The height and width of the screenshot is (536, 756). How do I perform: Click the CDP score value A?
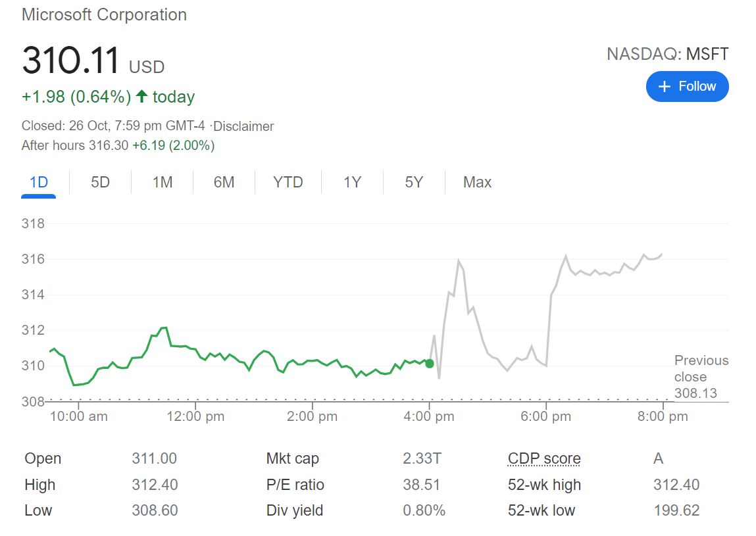[x=658, y=458]
